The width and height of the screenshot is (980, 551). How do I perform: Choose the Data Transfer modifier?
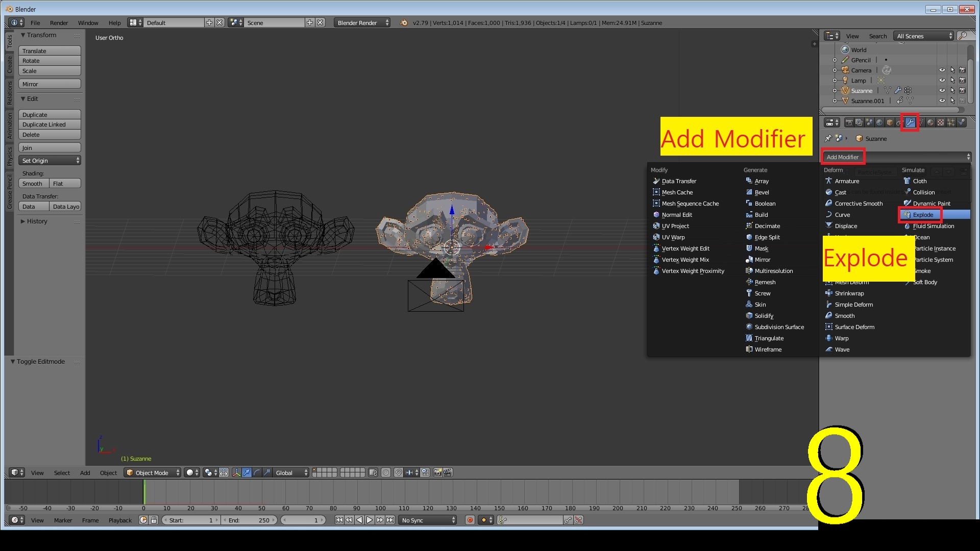[678, 181]
